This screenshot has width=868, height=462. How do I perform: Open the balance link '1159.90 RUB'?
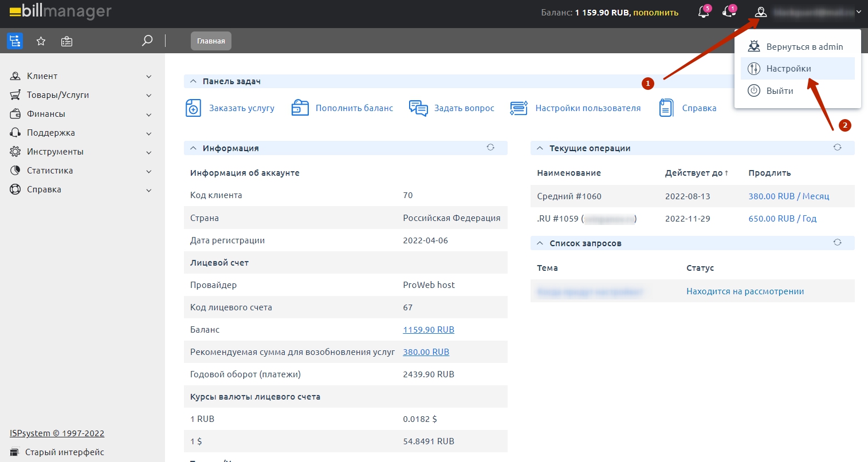tap(429, 330)
